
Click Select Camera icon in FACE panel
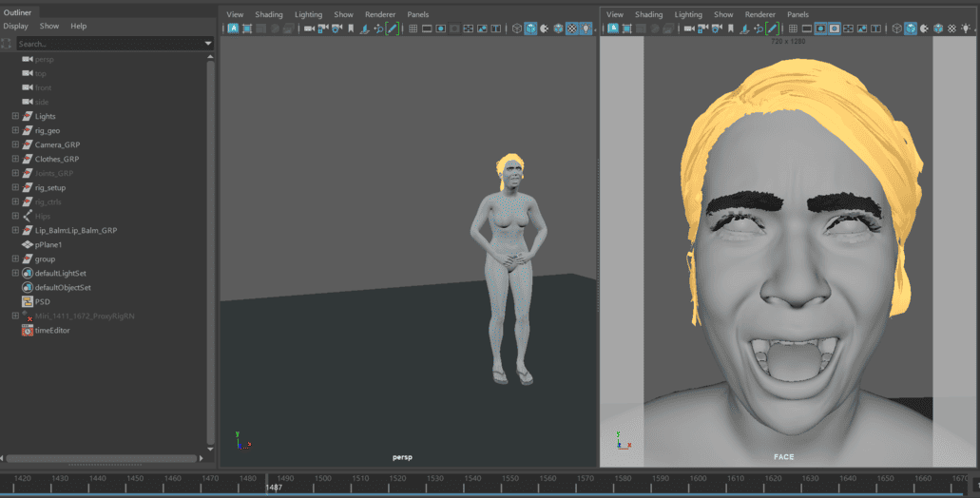coord(689,29)
